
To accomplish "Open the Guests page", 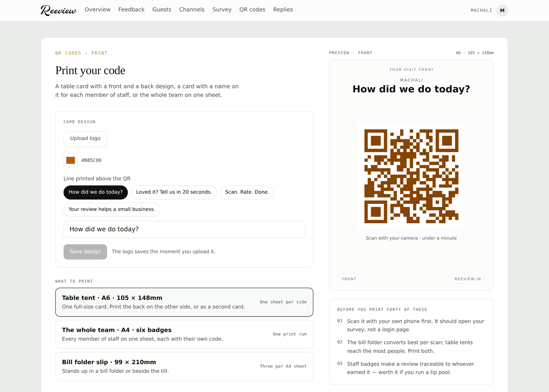I will [162, 10].
